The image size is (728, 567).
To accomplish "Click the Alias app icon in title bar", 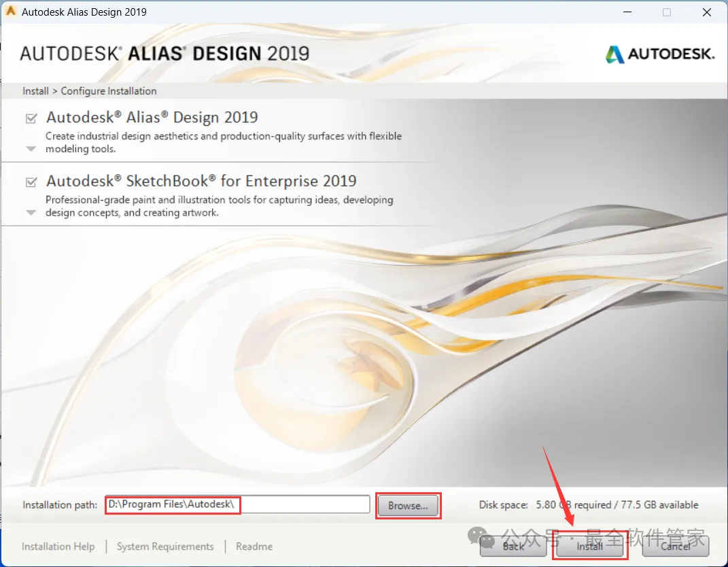I will coord(11,11).
